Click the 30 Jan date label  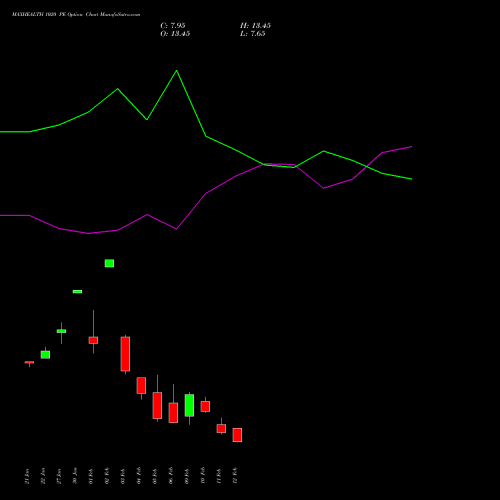(75, 476)
